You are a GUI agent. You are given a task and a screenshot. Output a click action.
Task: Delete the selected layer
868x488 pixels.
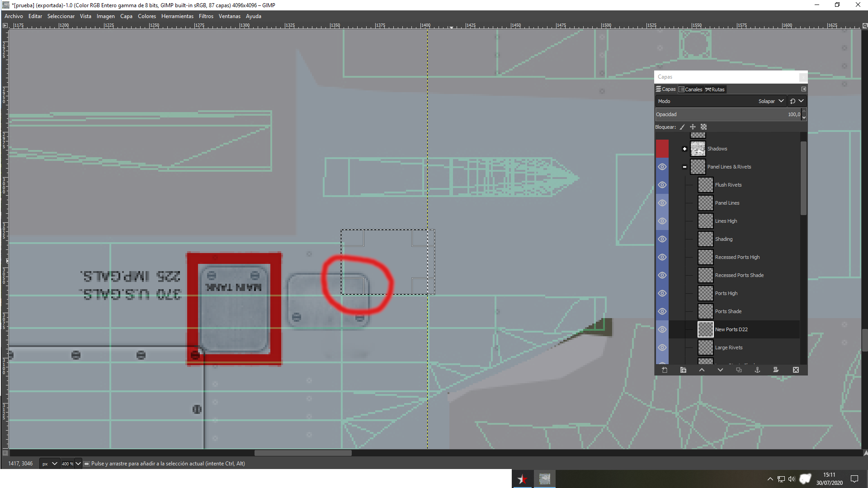click(796, 370)
